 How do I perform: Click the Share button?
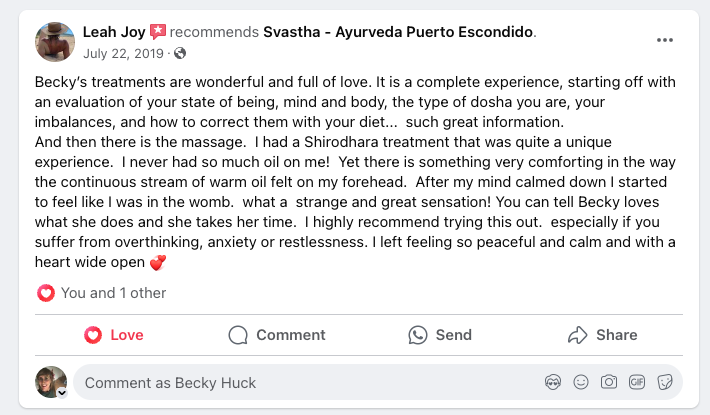603,335
